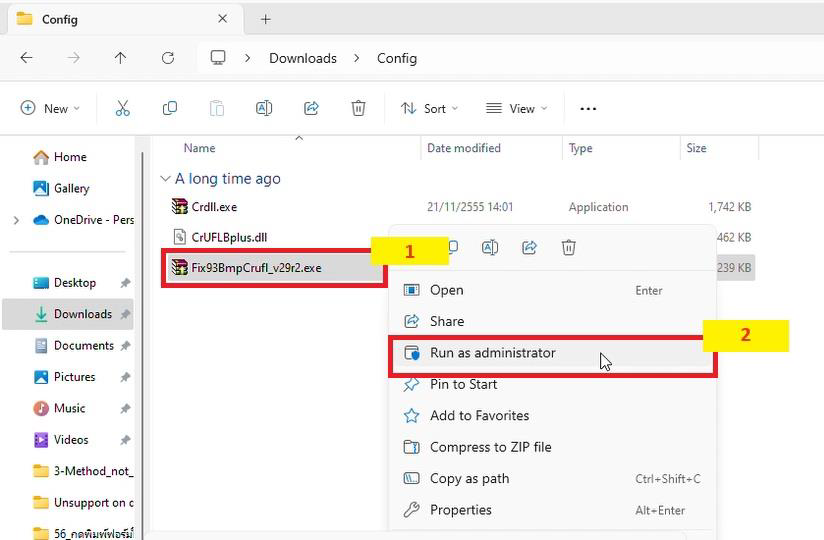The image size is (824, 540).
Task: Expand the Sort dropdown
Action: (x=429, y=108)
